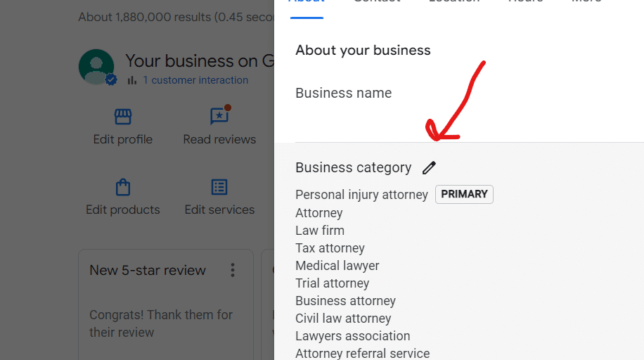The image size is (644, 360).
Task: Click pencil icon beside Business category
Action: pos(429,167)
